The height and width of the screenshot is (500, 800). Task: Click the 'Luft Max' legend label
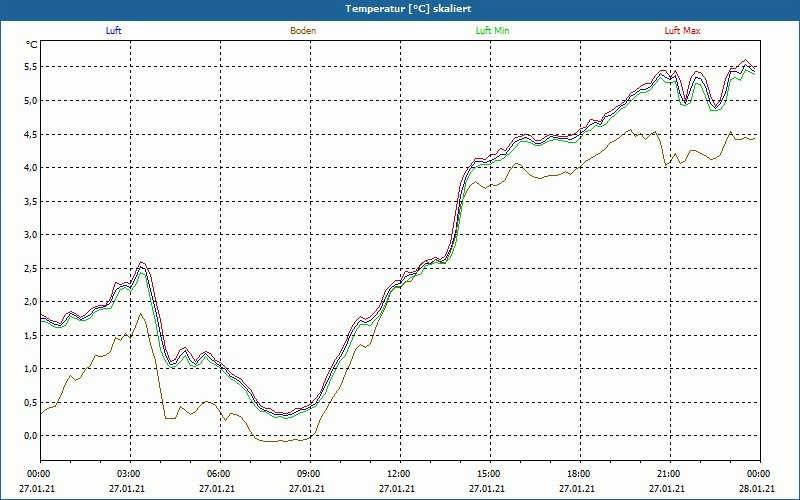click(x=682, y=31)
